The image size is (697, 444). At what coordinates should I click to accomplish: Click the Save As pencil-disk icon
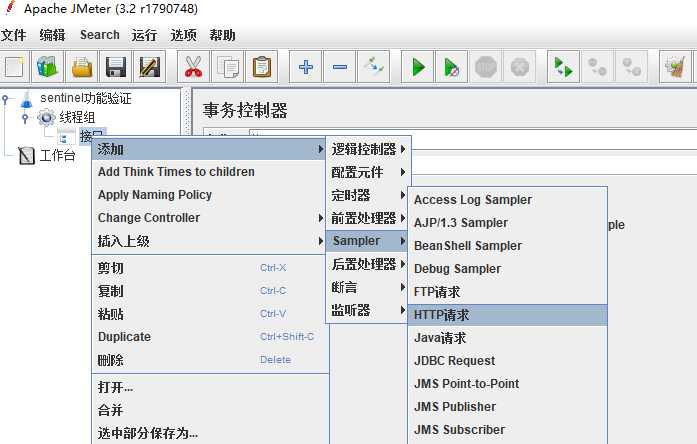[x=150, y=67]
